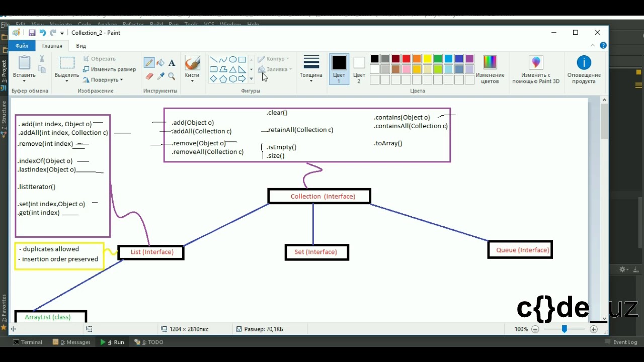Choose the rectangle shape

click(x=242, y=59)
